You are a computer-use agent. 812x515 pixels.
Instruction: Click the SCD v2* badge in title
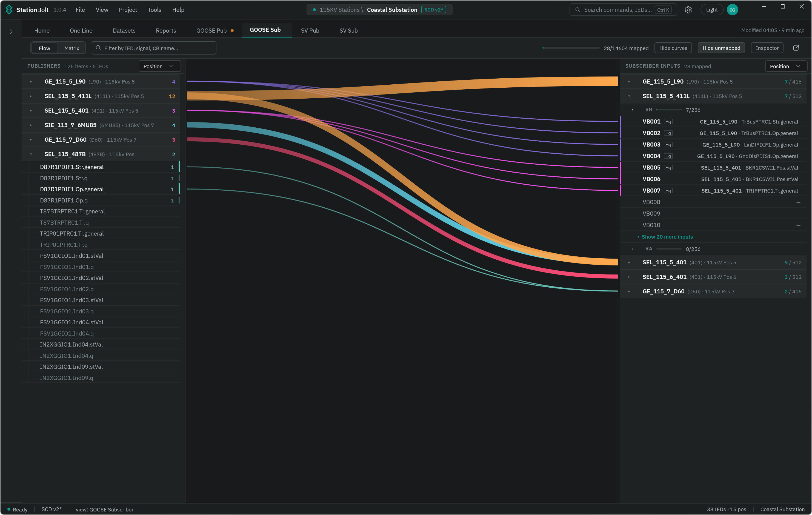coord(433,10)
